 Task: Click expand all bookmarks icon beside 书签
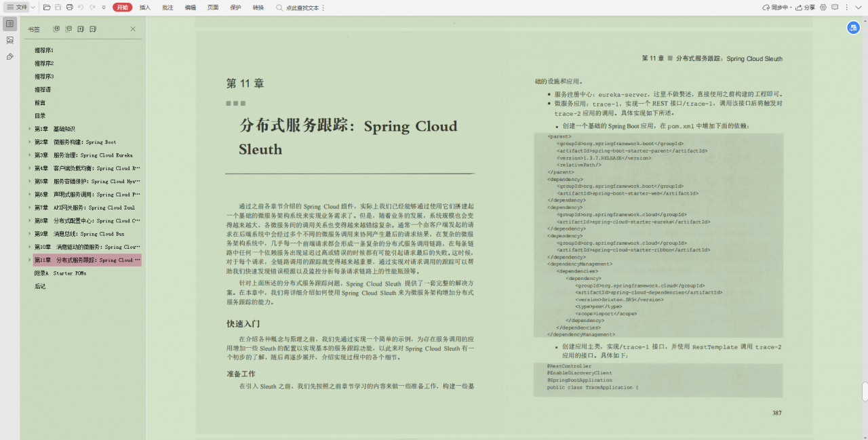[x=57, y=29]
